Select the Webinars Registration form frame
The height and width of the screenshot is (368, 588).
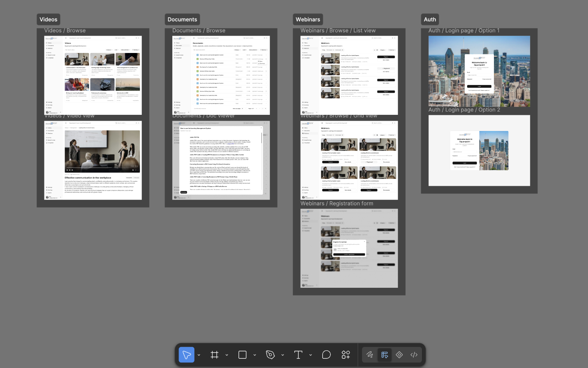pos(349,248)
